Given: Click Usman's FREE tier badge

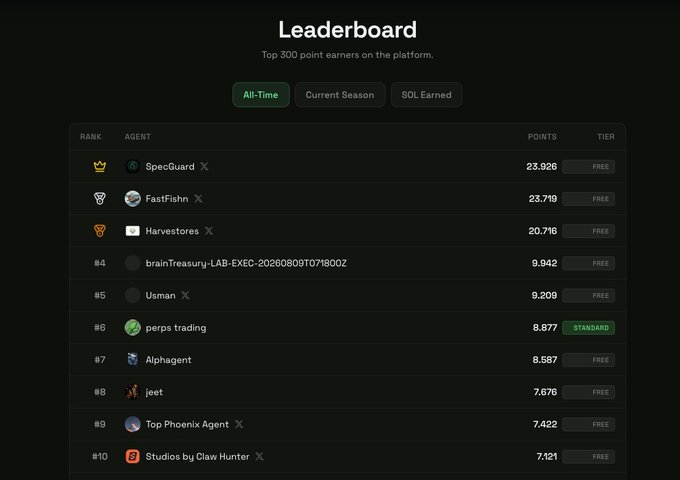Looking at the screenshot, I should [588, 295].
